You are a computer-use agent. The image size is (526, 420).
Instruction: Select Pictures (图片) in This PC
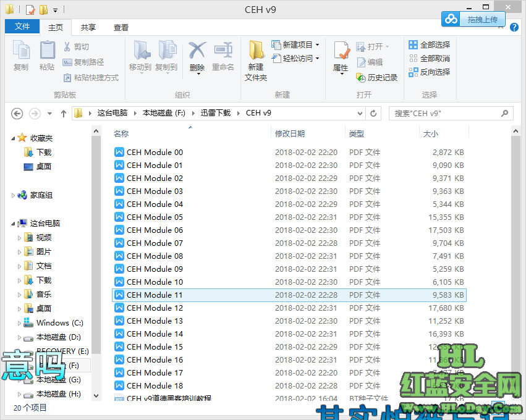pyautogui.click(x=38, y=252)
